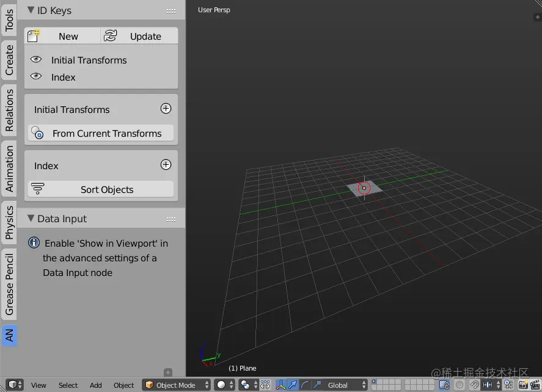
Task: Switch to the Relations tab
Action: pyautogui.click(x=9, y=110)
